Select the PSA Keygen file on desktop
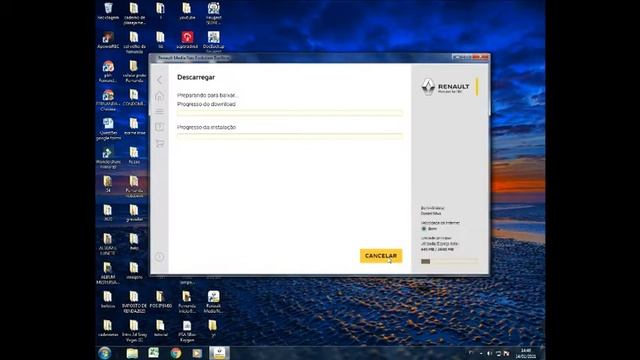640x360 pixels. pyautogui.click(x=187, y=331)
